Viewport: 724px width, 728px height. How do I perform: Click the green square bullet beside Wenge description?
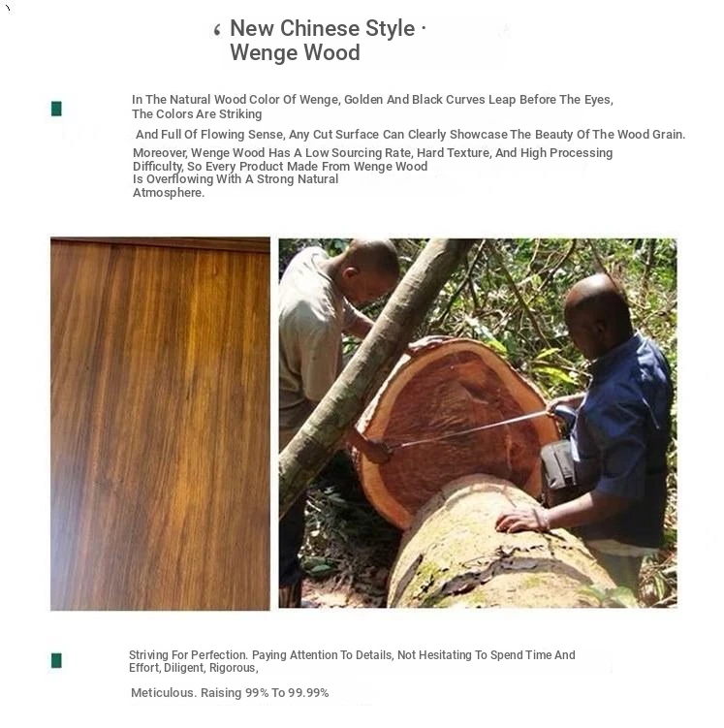[56, 109]
